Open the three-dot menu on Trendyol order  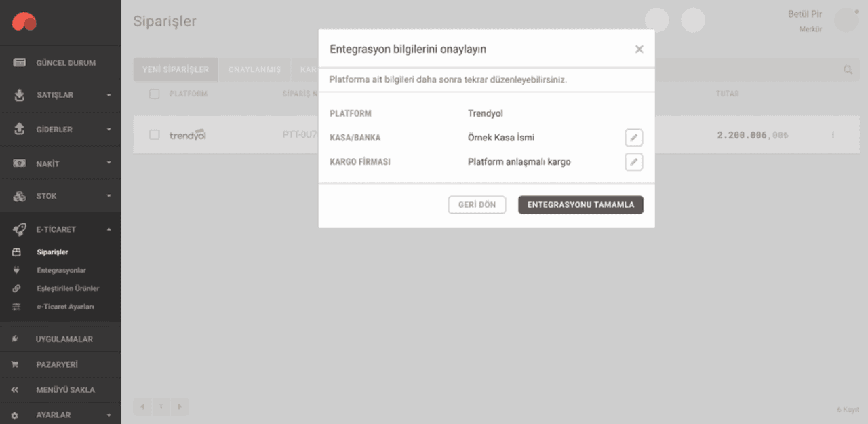(x=833, y=135)
